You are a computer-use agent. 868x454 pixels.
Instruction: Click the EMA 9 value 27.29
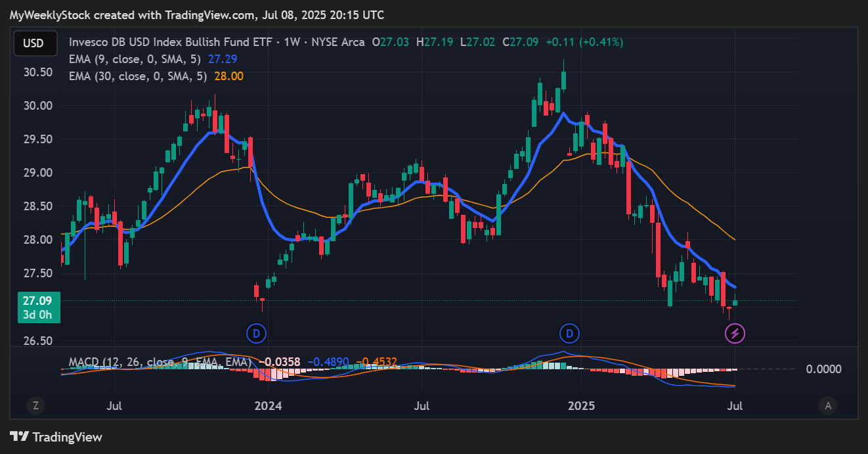click(x=222, y=59)
